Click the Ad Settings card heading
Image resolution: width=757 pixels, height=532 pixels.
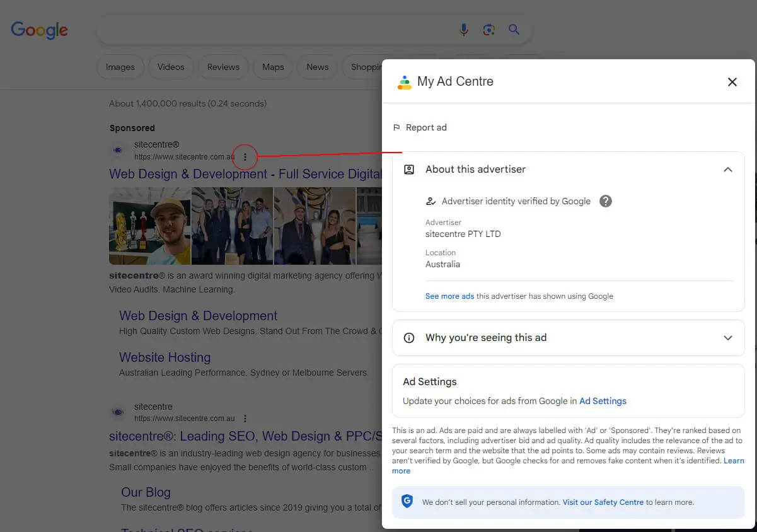tap(430, 381)
